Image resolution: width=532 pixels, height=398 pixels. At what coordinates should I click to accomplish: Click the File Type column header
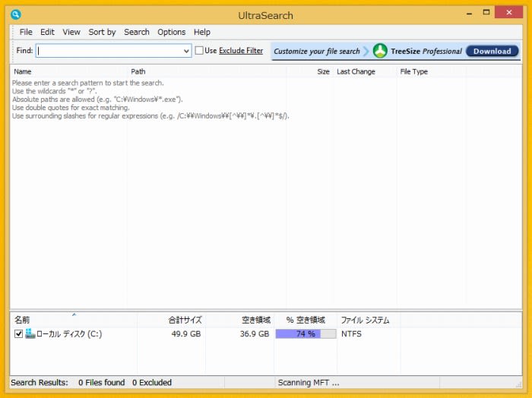coord(414,71)
